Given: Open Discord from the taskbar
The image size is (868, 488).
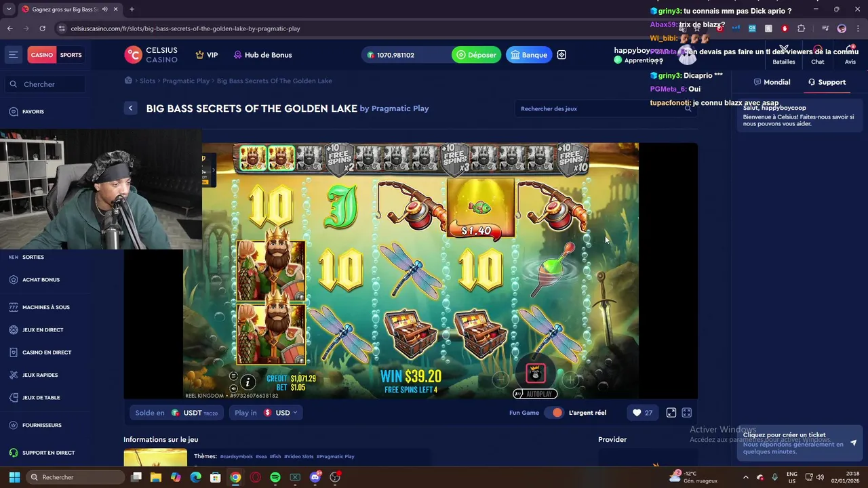Looking at the screenshot, I should [315, 477].
